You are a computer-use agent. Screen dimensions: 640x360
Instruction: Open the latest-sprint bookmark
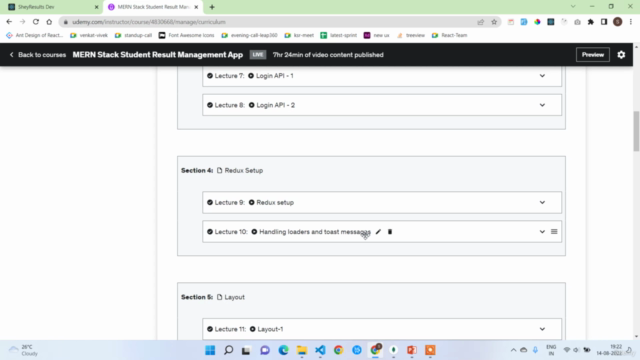[339, 36]
